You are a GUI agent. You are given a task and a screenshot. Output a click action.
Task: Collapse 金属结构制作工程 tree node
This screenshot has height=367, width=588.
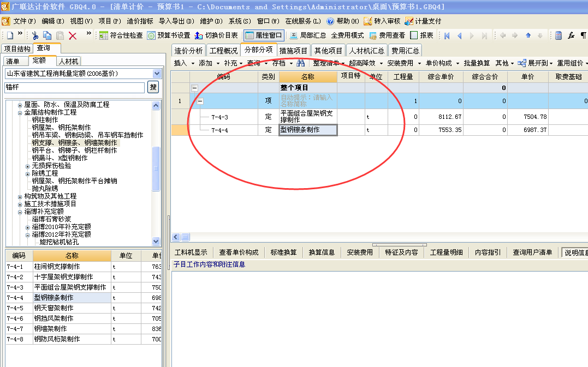[x=20, y=112]
